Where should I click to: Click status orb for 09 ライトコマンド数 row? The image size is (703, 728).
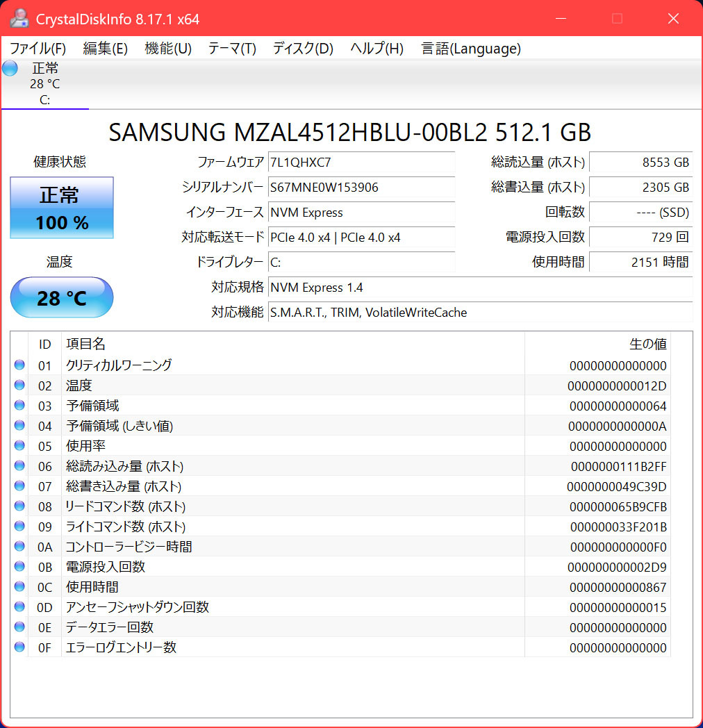point(19,526)
